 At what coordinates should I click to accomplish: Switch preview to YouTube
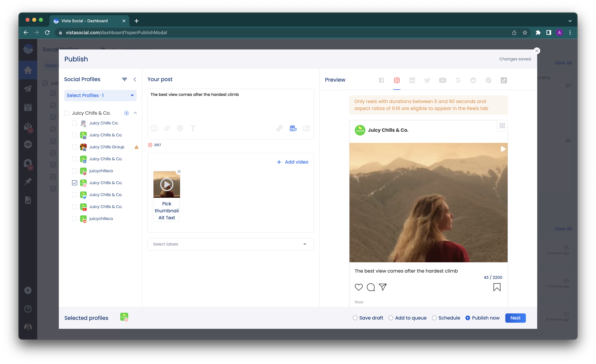[x=442, y=80]
